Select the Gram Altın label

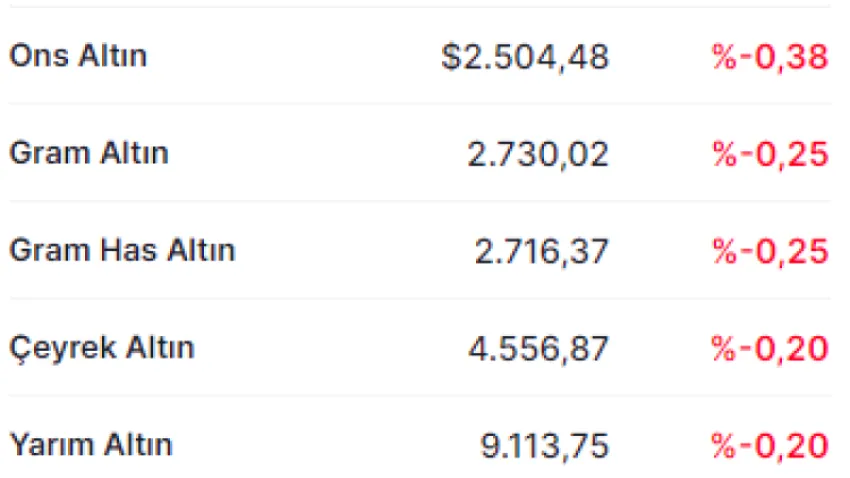click(89, 153)
